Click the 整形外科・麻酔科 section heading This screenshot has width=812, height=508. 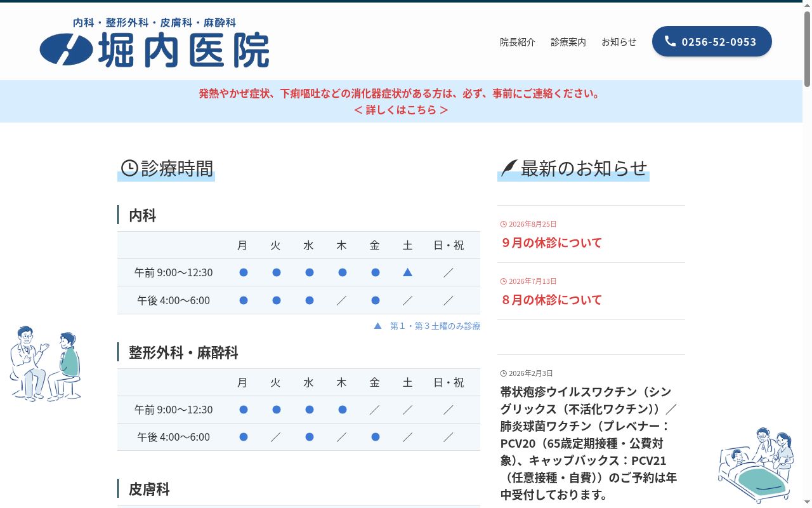[x=183, y=352]
